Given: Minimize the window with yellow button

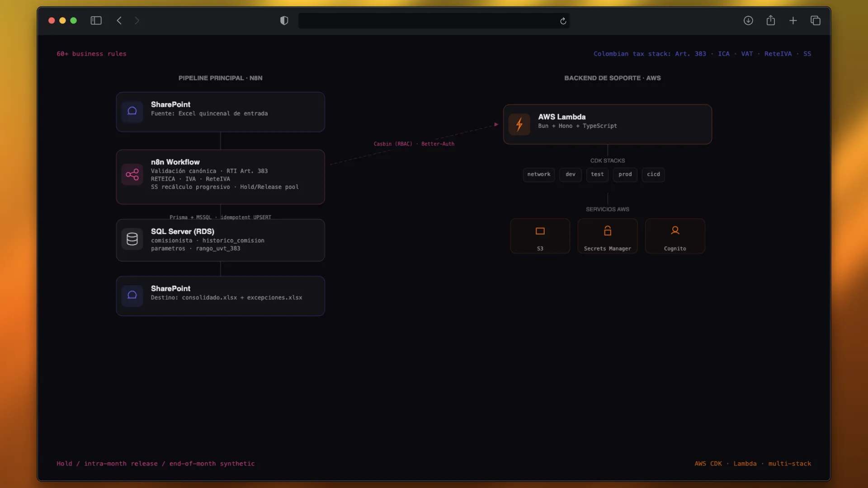Looking at the screenshot, I should [x=62, y=21].
